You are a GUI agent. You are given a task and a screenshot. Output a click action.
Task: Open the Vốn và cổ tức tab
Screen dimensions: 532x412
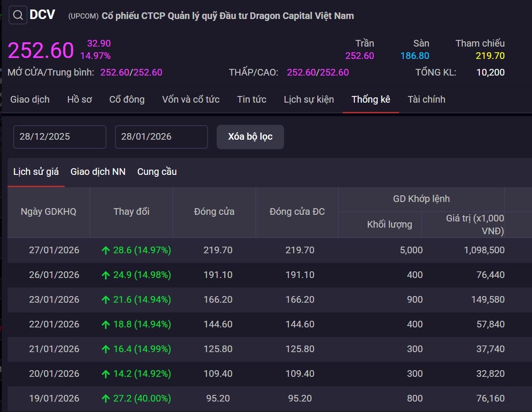(190, 100)
